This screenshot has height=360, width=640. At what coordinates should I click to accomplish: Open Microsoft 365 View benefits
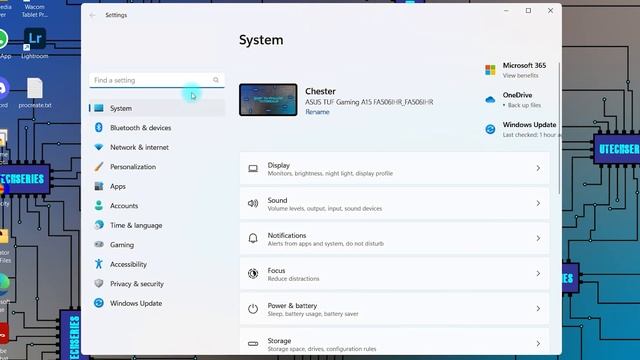click(x=520, y=76)
